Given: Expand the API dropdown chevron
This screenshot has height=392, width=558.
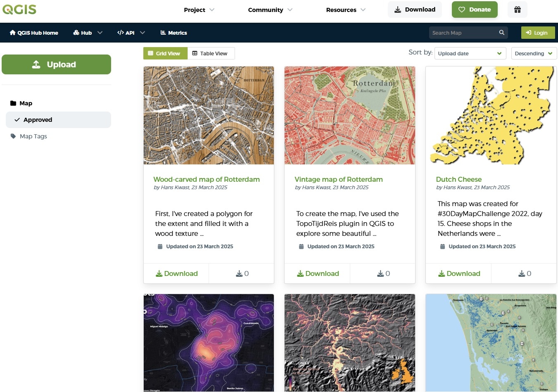Looking at the screenshot, I should pos(142,33).
